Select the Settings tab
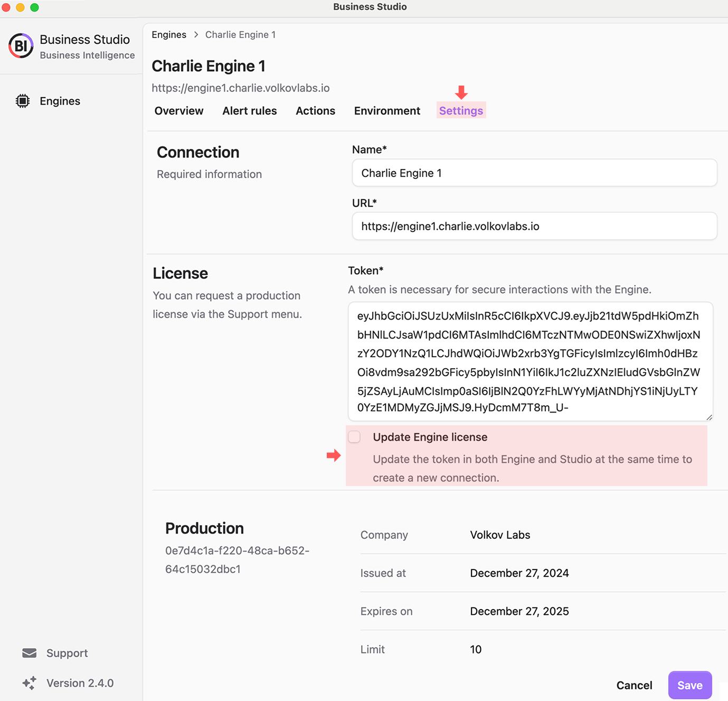The width and height of the screenshot is (728, 701). pos(461,111)
